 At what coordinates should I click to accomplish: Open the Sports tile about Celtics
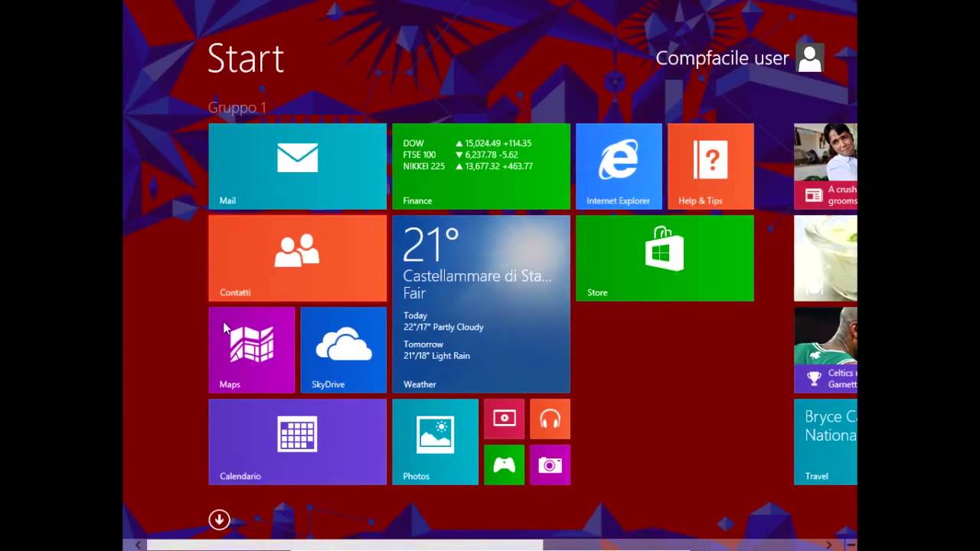(x=825, y=350)
